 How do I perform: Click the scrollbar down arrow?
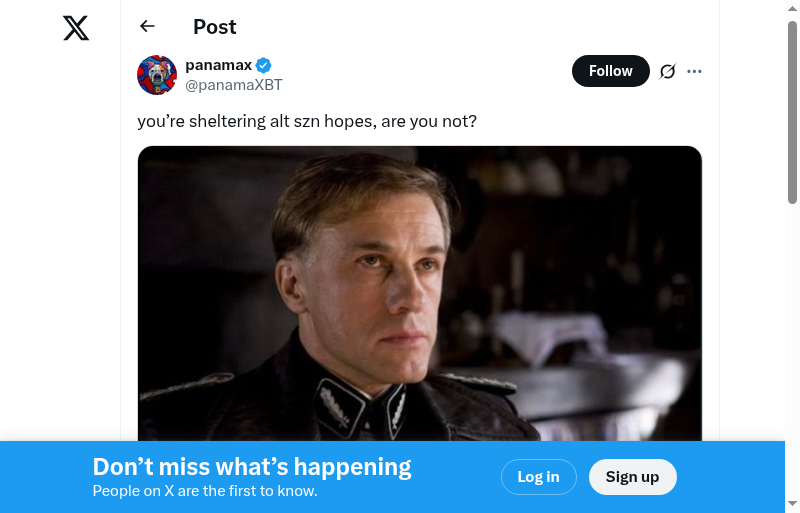(792, 504)
